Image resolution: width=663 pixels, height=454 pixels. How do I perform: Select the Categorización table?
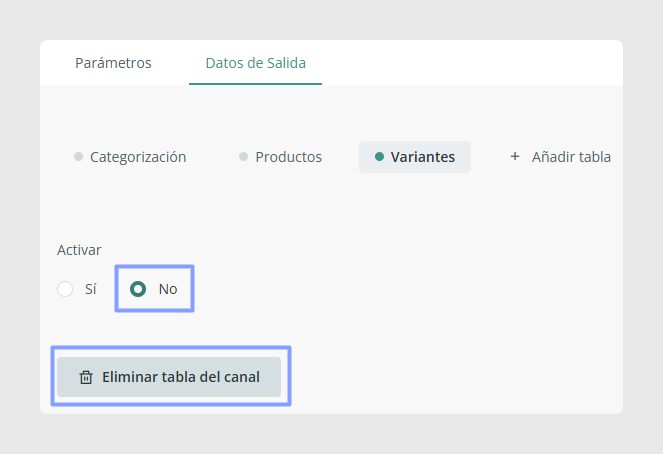pyautogui.click(x=130, y=157)
